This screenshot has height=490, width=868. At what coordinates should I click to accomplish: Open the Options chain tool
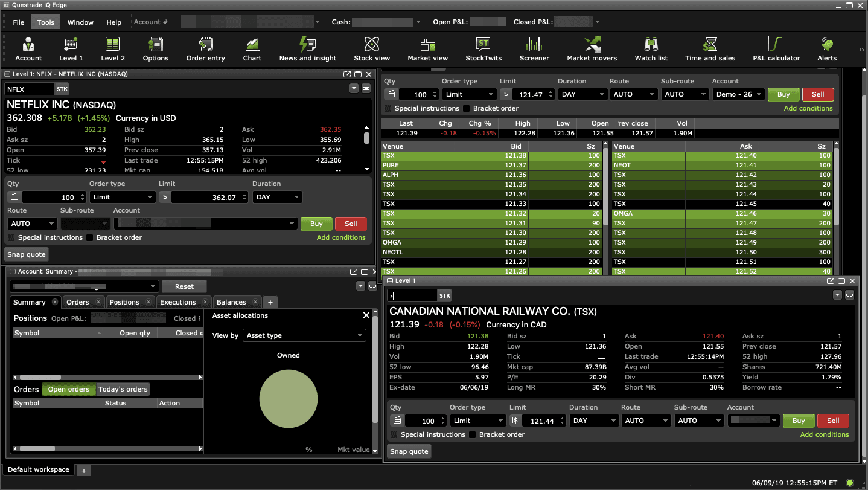pyautogui.click(x=155, y=48)
